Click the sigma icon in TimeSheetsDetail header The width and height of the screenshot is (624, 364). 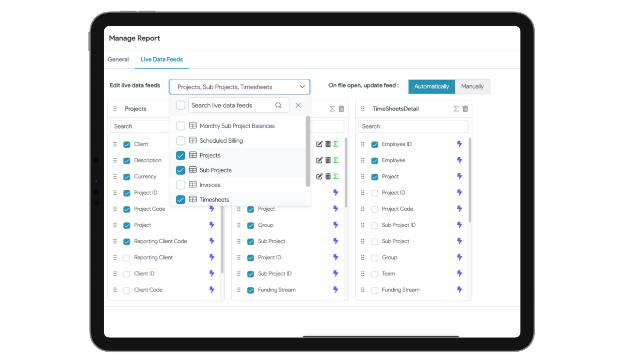pyautogui.click(x=456, y=109)
